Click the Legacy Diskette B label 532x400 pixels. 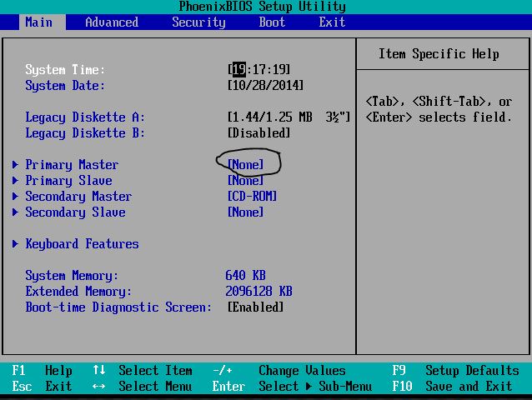point(85,132)
